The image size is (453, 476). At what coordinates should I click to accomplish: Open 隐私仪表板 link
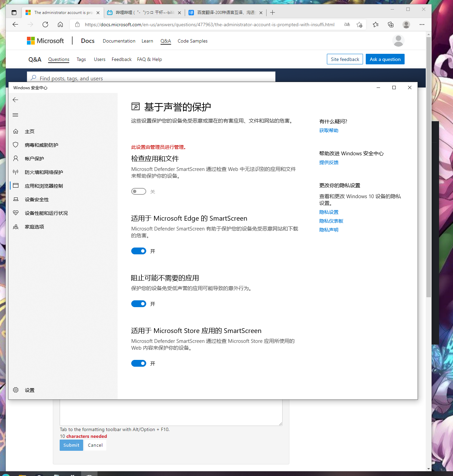[x=331, y=221]
